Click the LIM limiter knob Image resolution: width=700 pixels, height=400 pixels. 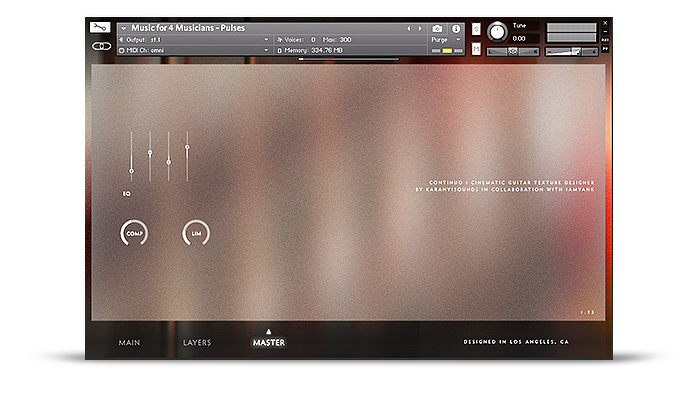196,233
